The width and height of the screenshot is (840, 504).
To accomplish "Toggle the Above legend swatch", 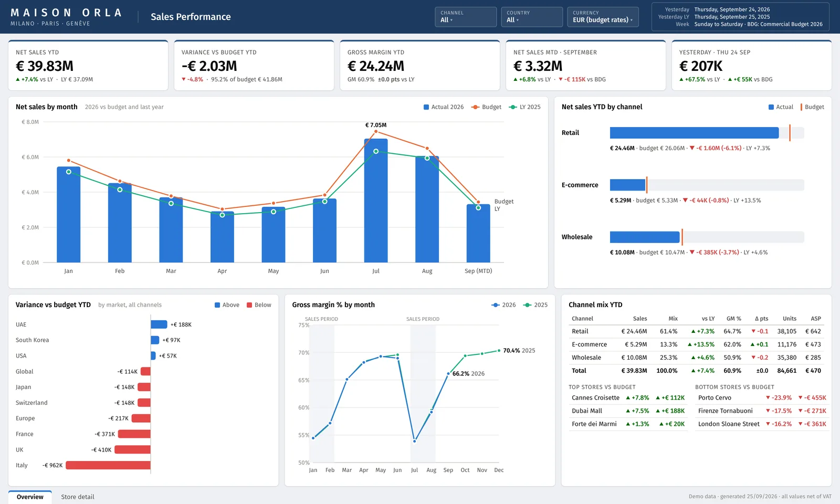I will 217,305.
